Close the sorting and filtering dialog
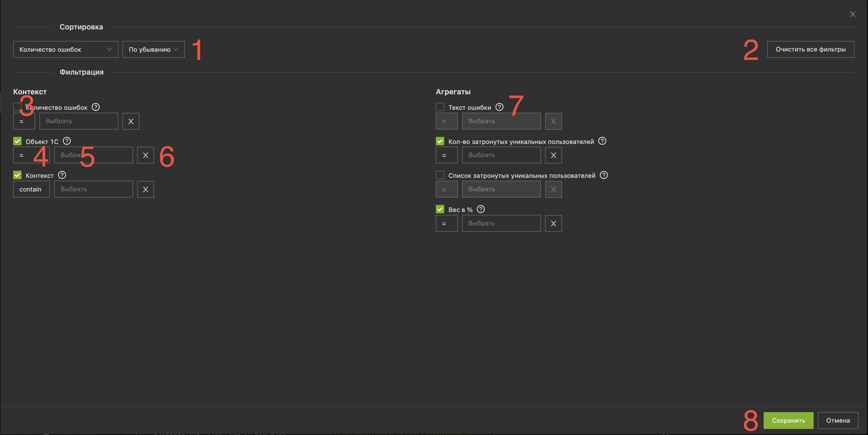Image resolution: width=868 pixels, height=435 pixels. tap(852, 14)
